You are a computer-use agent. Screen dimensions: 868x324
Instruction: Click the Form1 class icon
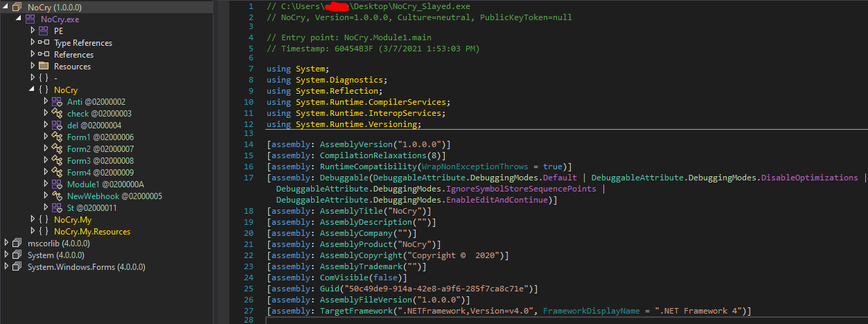[57, 137]
